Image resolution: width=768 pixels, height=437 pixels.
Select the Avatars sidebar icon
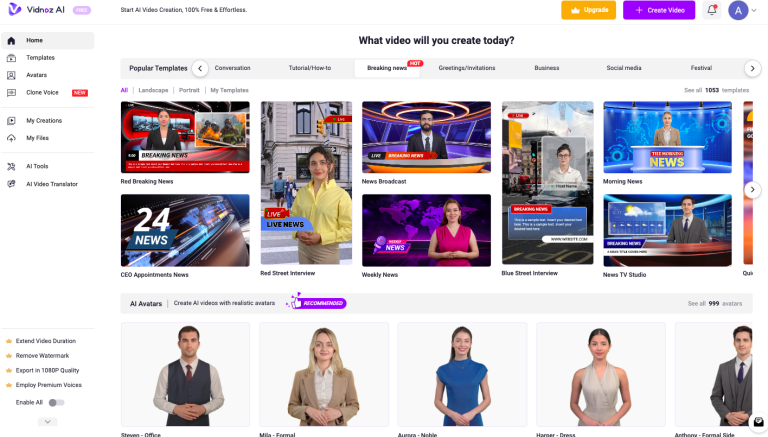pos(11,75)
